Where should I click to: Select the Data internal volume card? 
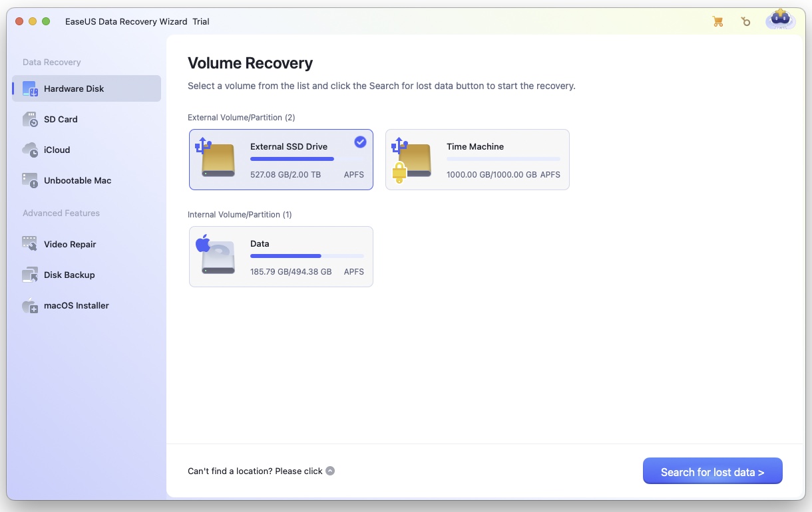tap(281, 257)
